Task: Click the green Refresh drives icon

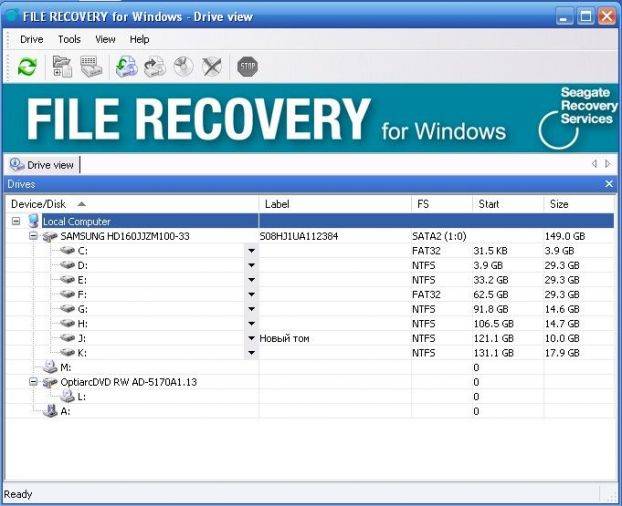Action: (x=27, y=67)
